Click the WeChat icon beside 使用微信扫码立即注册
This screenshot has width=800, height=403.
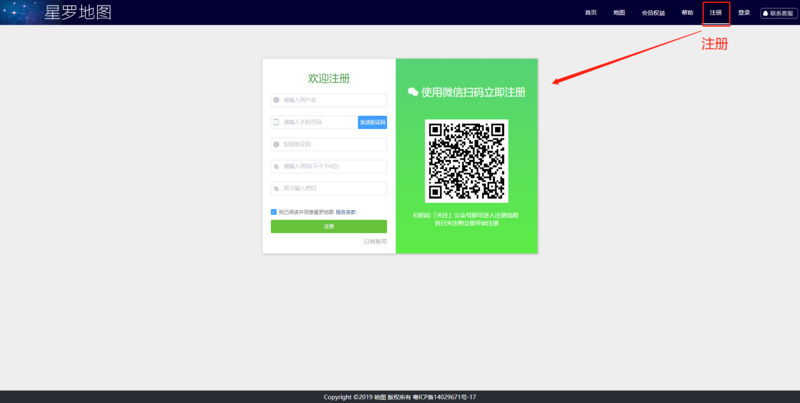click(413, 92)
